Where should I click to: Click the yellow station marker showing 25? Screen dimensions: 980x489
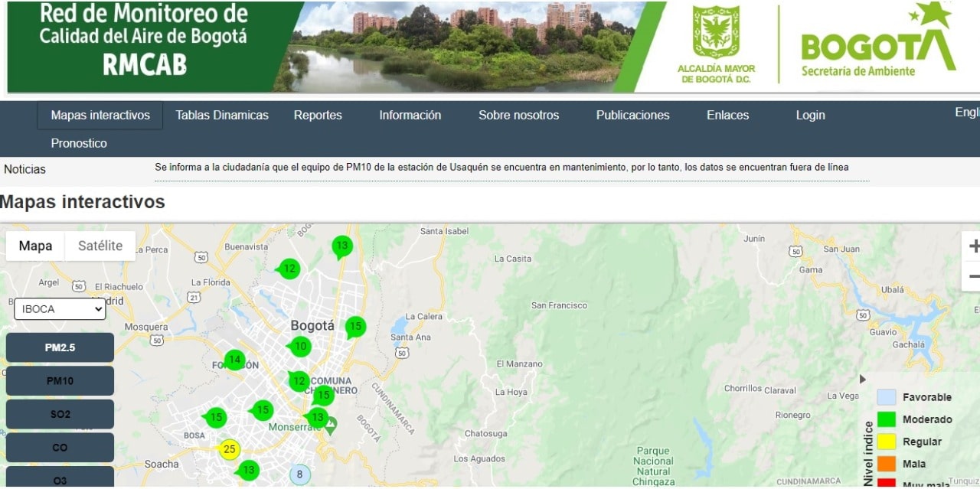229,448
